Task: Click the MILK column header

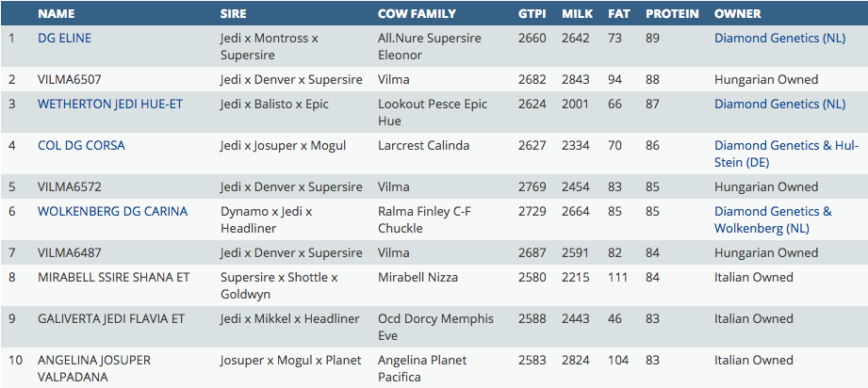Action: (x=577, y=14)
